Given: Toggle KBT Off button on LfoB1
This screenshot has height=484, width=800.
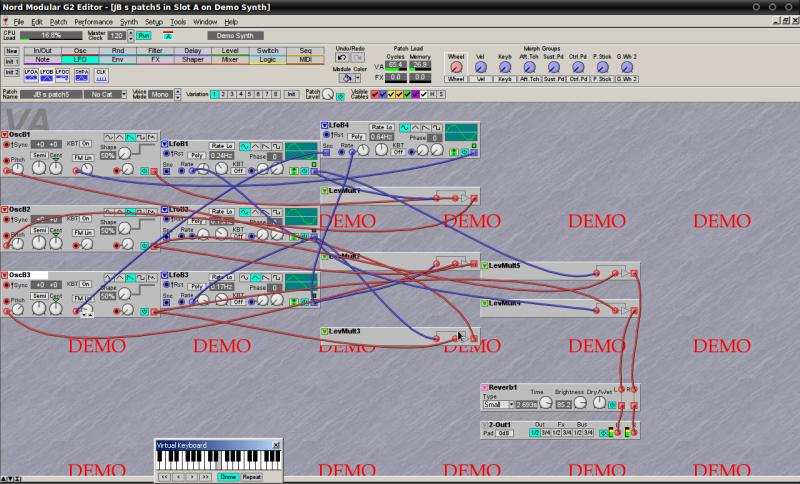Looking at the screenshot, I should (238, 171).
